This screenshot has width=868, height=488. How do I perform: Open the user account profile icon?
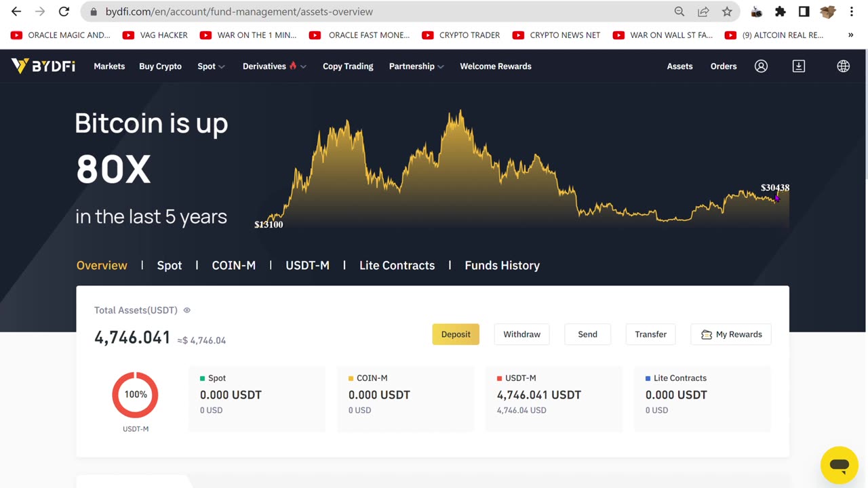(761, 66)
